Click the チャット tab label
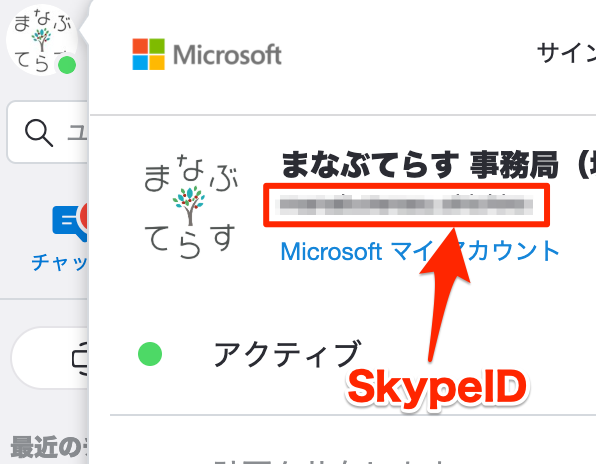Screen dimensions: 596x464 (x=60, y=262)
